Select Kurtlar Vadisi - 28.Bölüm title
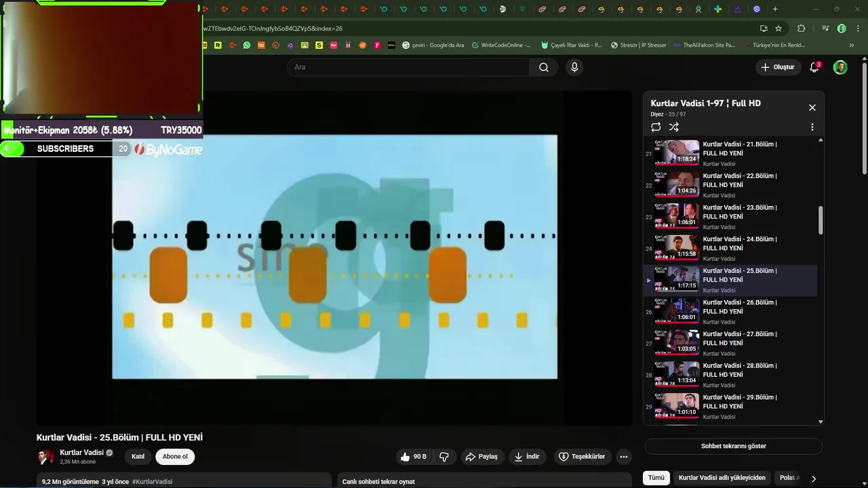Viewport: 868px width, 488px height. (740, 370)
